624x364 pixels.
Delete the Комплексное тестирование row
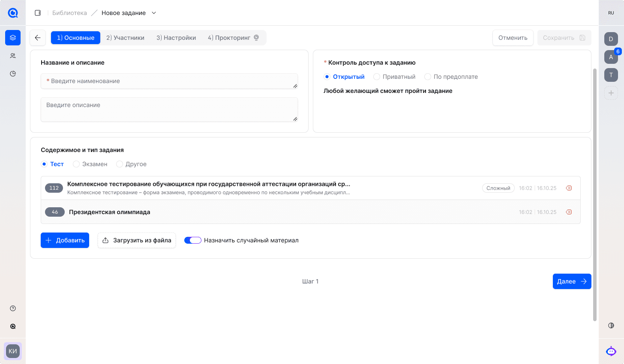569,188
